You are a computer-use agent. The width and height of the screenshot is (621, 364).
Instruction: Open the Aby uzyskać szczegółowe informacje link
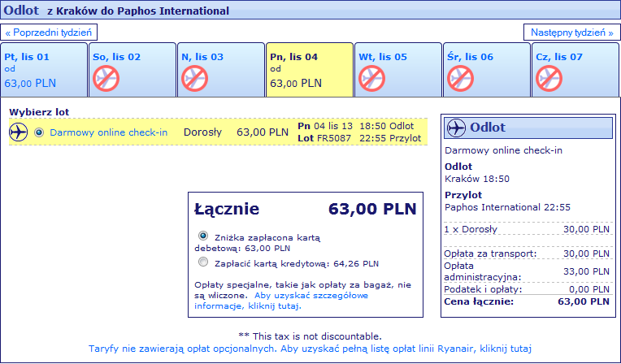click(x=281, y=301)
